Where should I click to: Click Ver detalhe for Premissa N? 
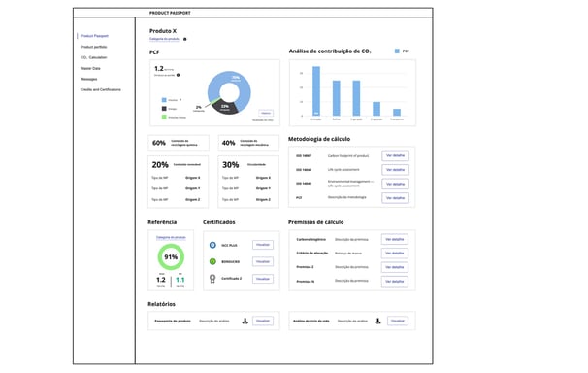(395, 282)
